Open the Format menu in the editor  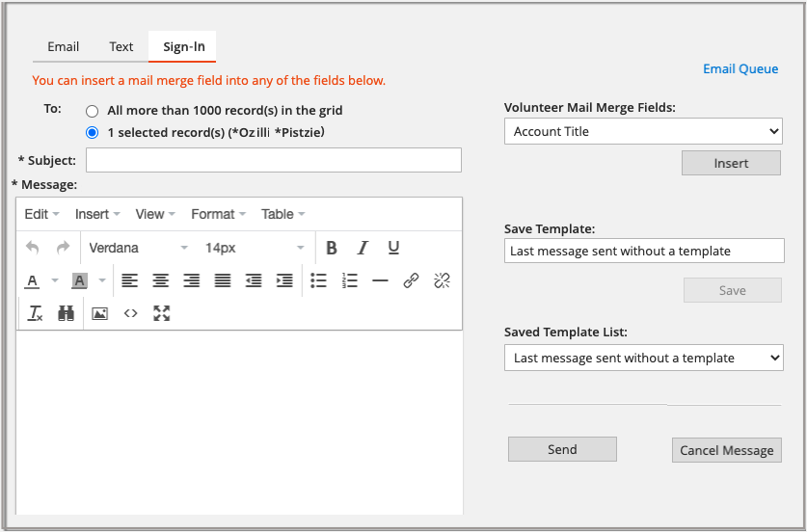(219, 214)
